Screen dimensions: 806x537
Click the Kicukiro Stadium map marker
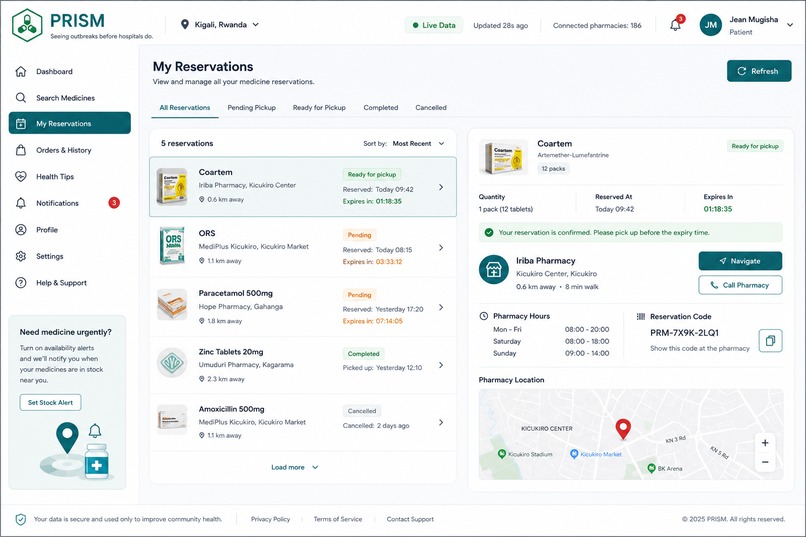[x=502, y=454]
